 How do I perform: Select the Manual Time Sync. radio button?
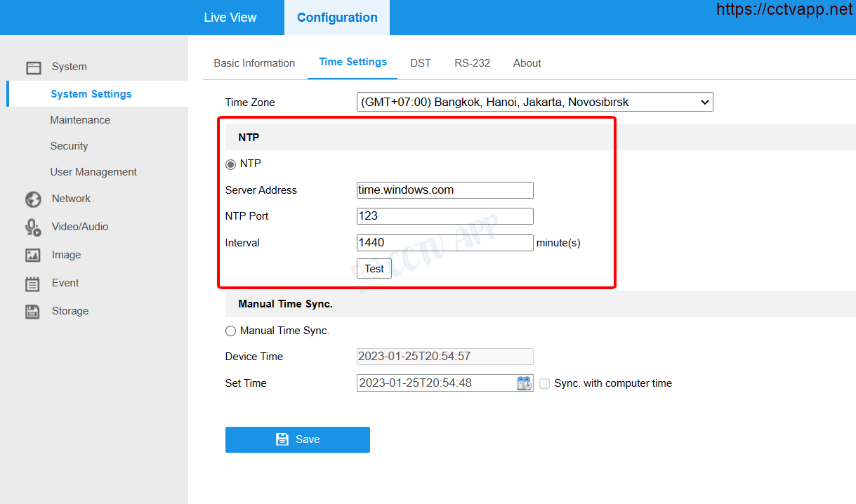tap(230, 331)
